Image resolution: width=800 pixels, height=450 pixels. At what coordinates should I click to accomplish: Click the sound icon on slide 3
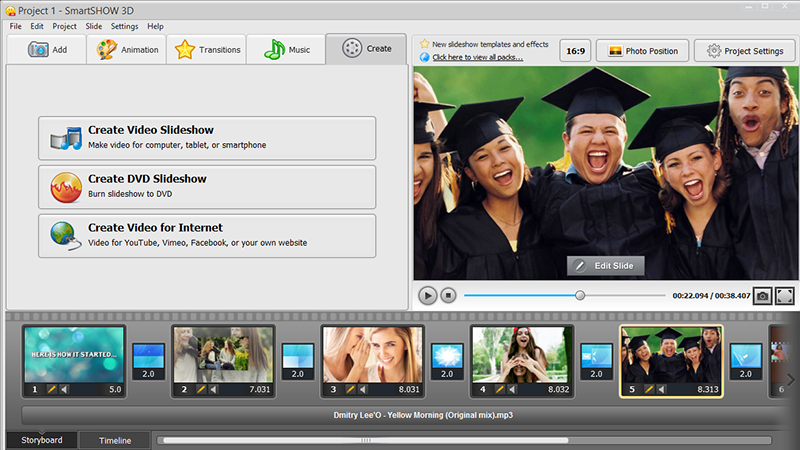click(363, 389)
